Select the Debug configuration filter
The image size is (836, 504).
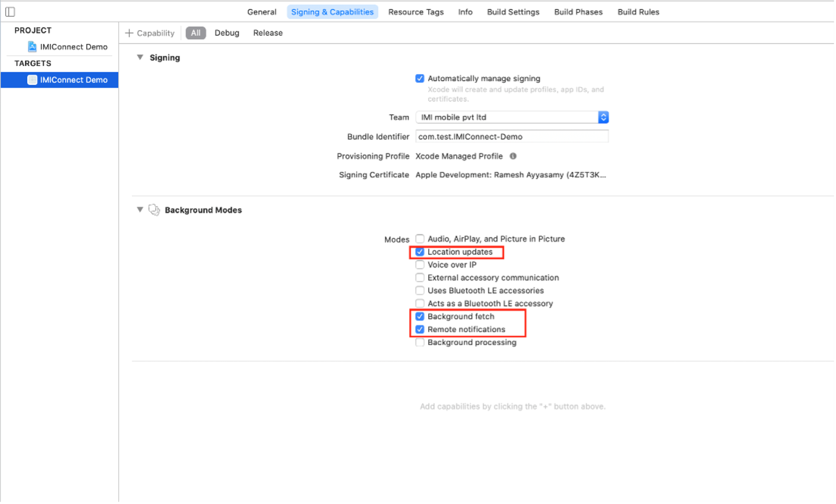point(227,33)
